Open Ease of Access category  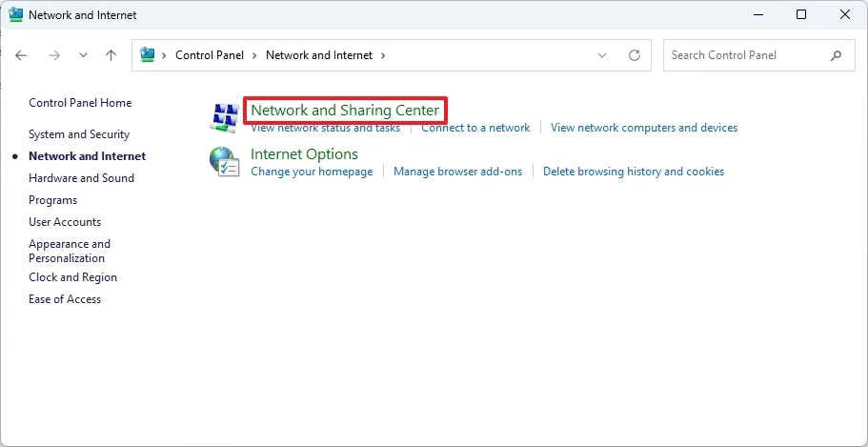pos(65,299)
